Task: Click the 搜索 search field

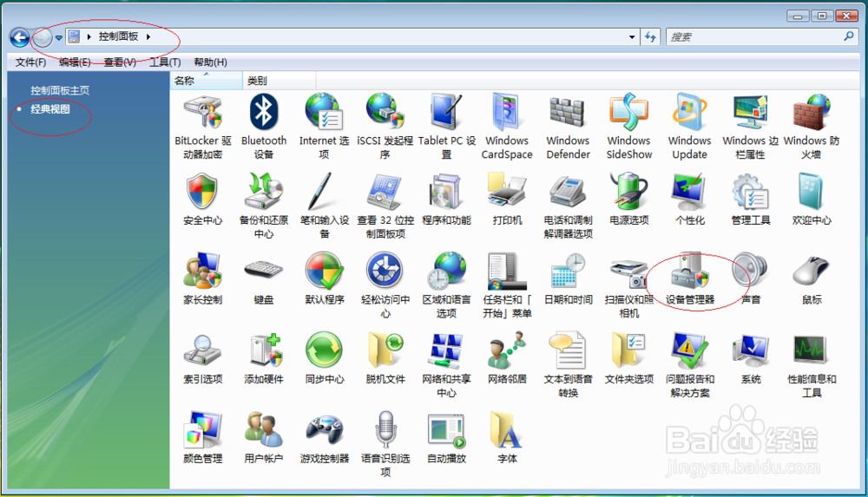Action: click(x=762, y=37)
